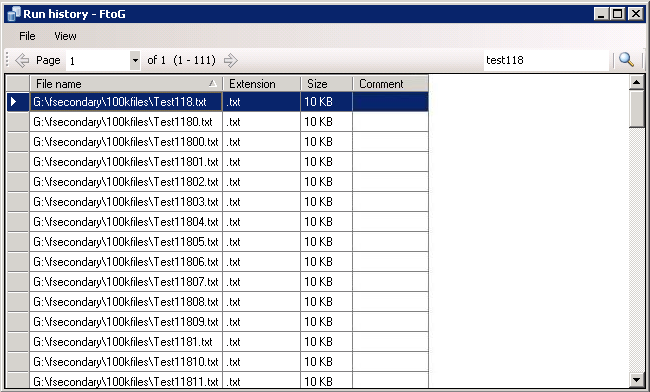Click the toolbar grip handle
Viewport: 650px width, 392px height.
click(x=7, y=60)
